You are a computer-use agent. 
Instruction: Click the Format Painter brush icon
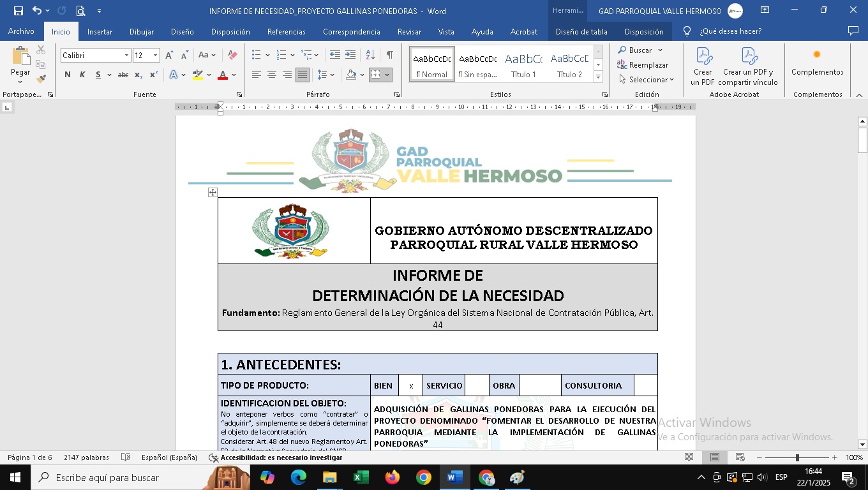click(x=41, y=80)
